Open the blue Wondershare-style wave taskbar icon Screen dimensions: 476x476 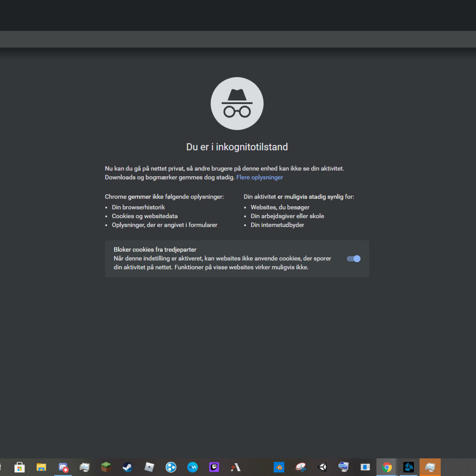(x=192, y=467)
